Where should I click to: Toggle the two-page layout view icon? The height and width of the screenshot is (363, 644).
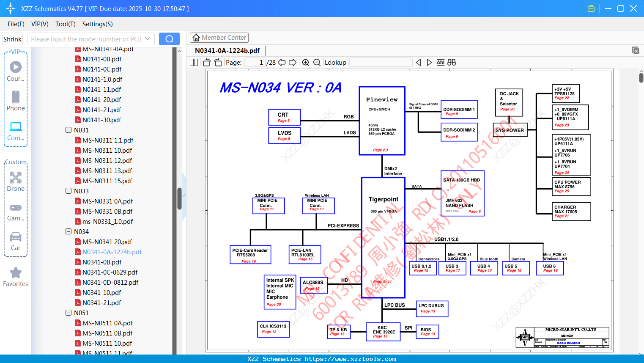194,63
